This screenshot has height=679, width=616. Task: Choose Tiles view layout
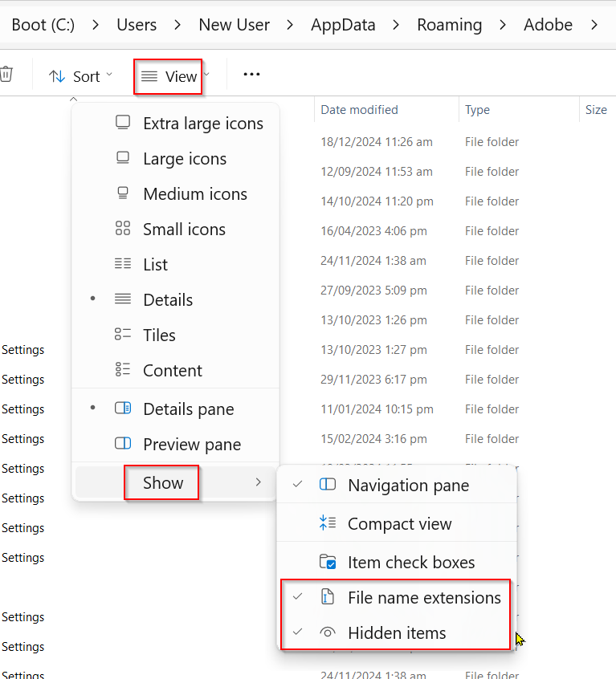(175, 335)
